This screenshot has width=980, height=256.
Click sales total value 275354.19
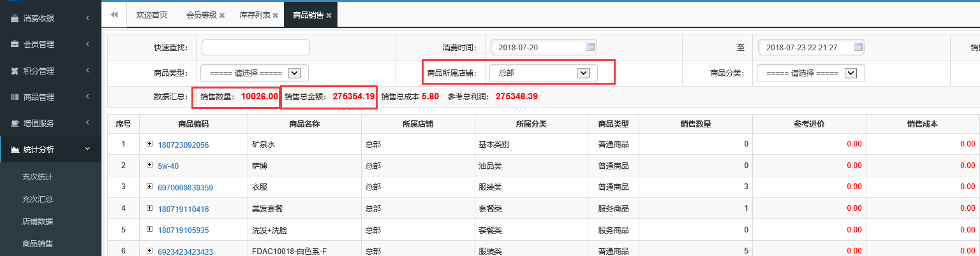coord(353,97)
